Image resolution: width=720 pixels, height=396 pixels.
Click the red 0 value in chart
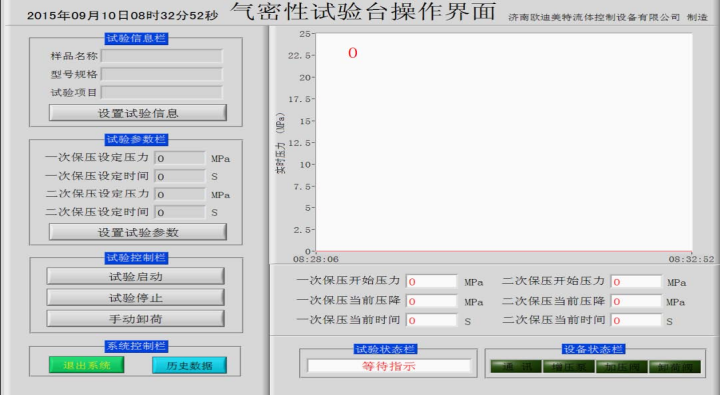point(353,53)
